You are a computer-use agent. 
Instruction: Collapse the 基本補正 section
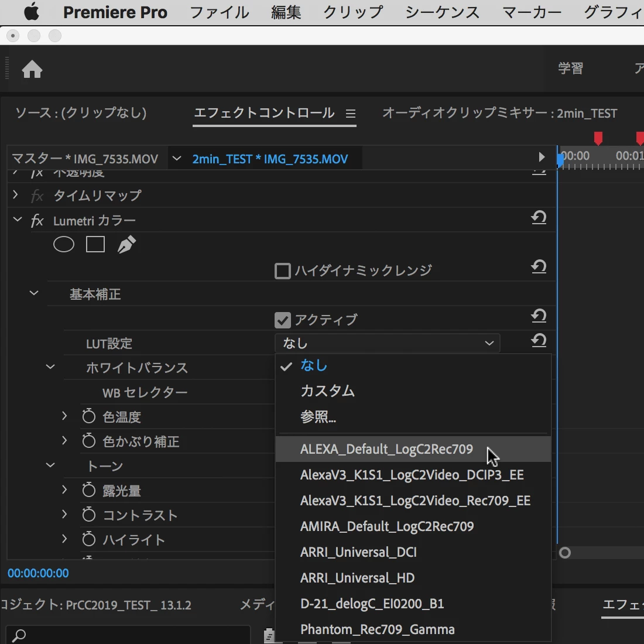34,293
